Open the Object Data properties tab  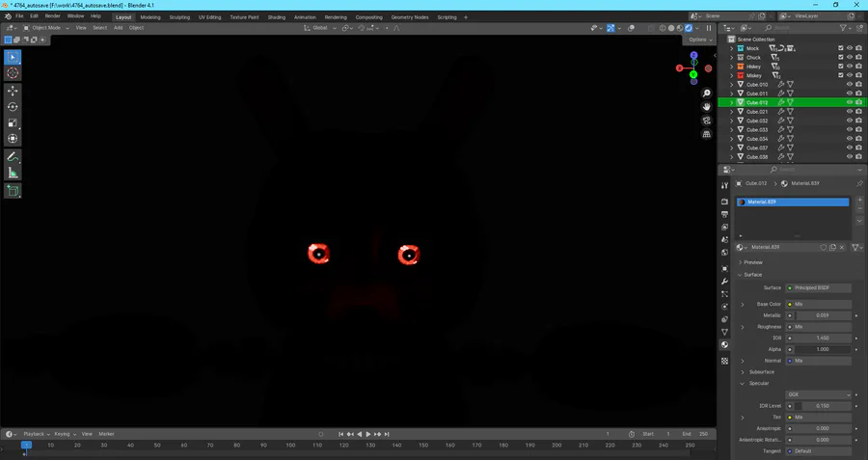tap(724, 332)
